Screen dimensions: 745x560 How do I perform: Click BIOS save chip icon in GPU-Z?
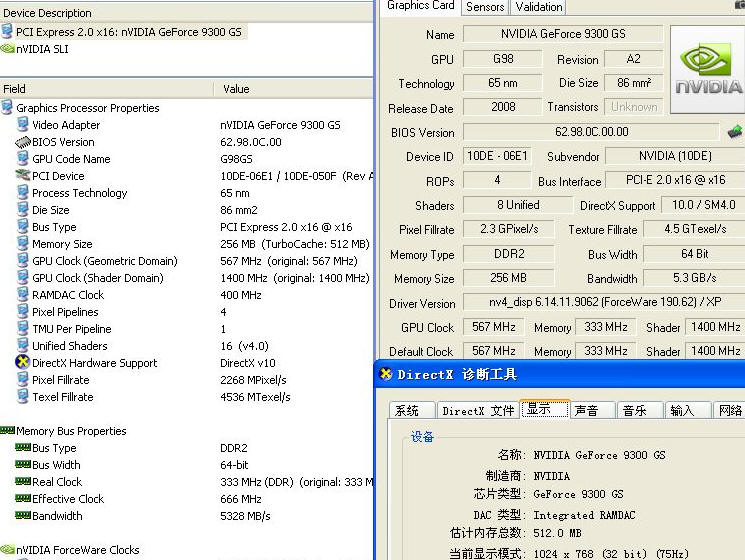point(735,131)
